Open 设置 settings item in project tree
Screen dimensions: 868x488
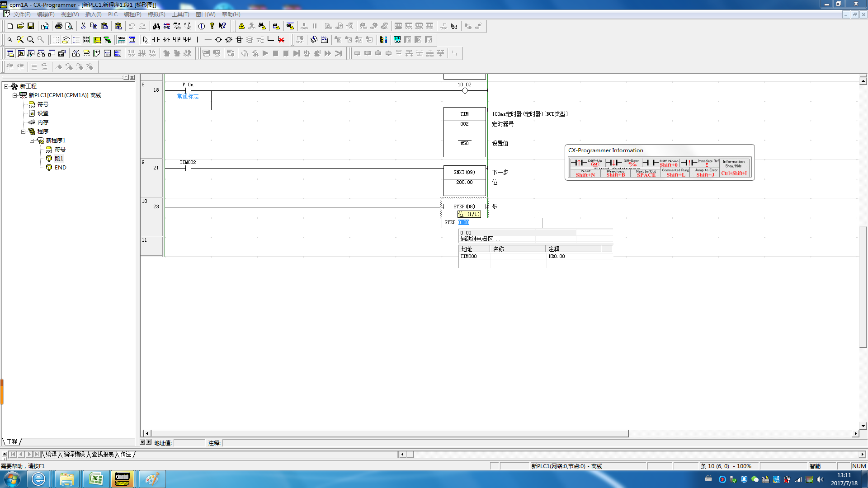(42, 113)
